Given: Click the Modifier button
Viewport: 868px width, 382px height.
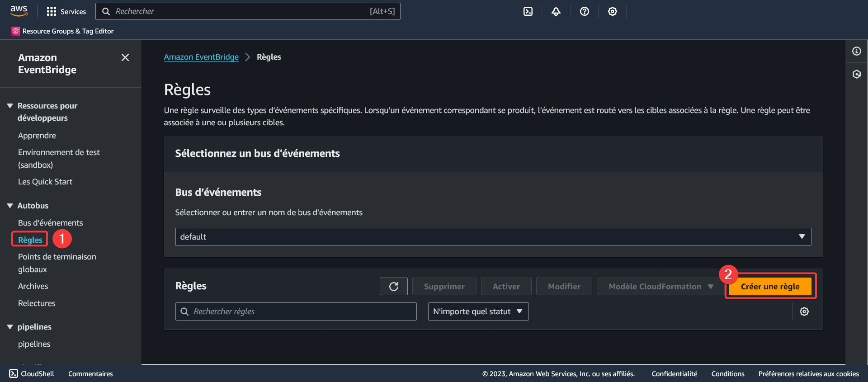Looking at the screenshot, I should [564, 287].
